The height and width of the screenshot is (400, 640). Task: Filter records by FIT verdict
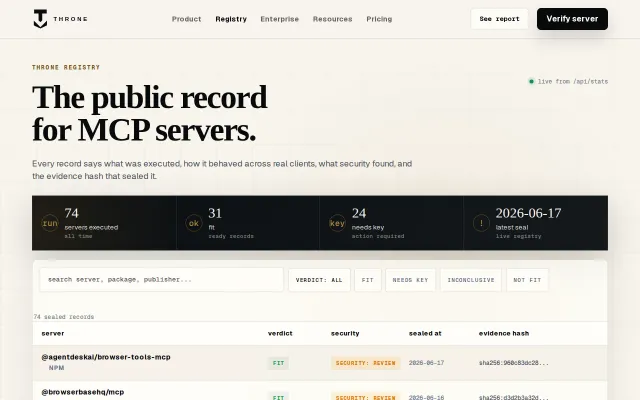click(x=368, y=280)
